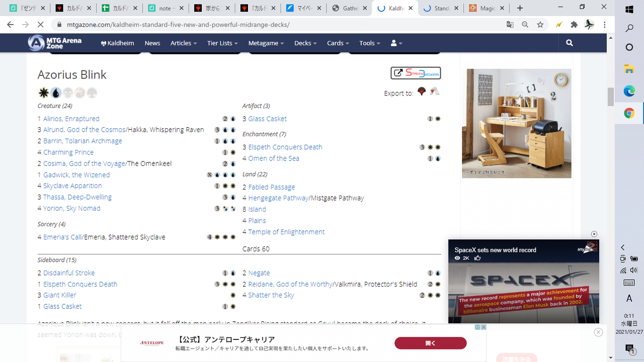Image resolution: width=644 pixels, height=362 pixels.
Task: Toggle the green mana color filter
Action: pyautogui.click(x=92, y=93)
